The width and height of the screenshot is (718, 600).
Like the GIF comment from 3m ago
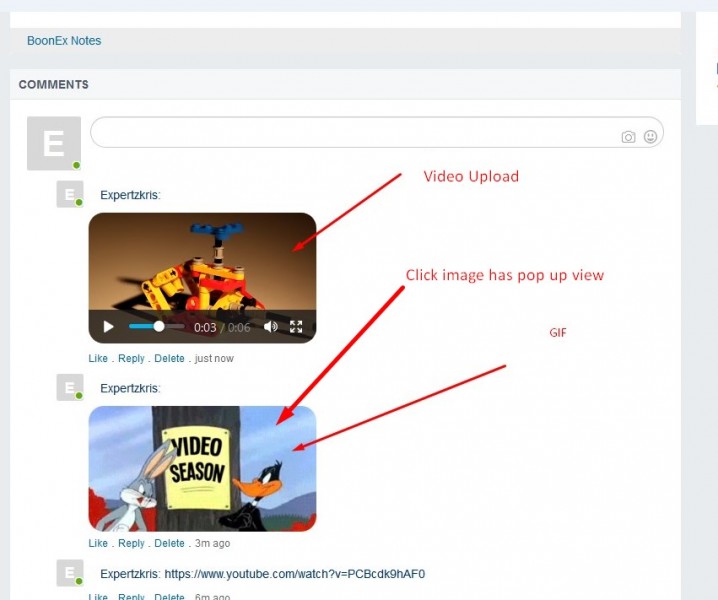pyautogui.click(x=98, y=543)
